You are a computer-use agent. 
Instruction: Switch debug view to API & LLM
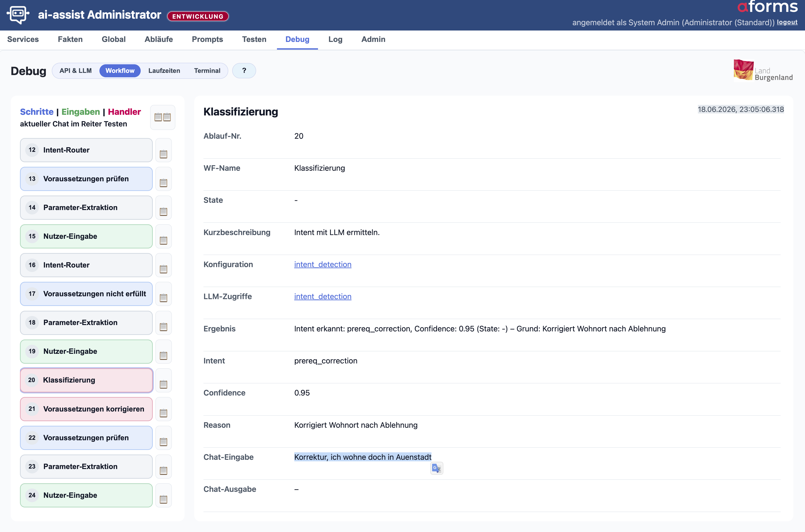76,71
